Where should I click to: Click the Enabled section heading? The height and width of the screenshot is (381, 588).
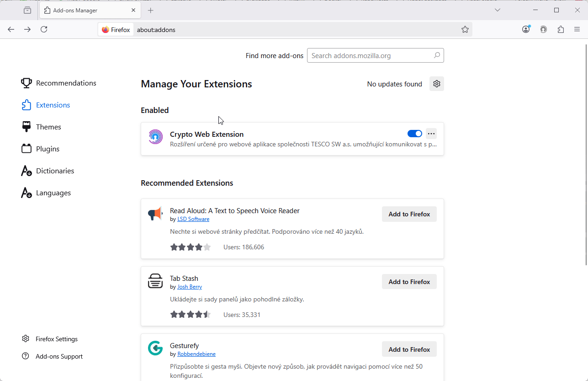[x=155, y=110]
